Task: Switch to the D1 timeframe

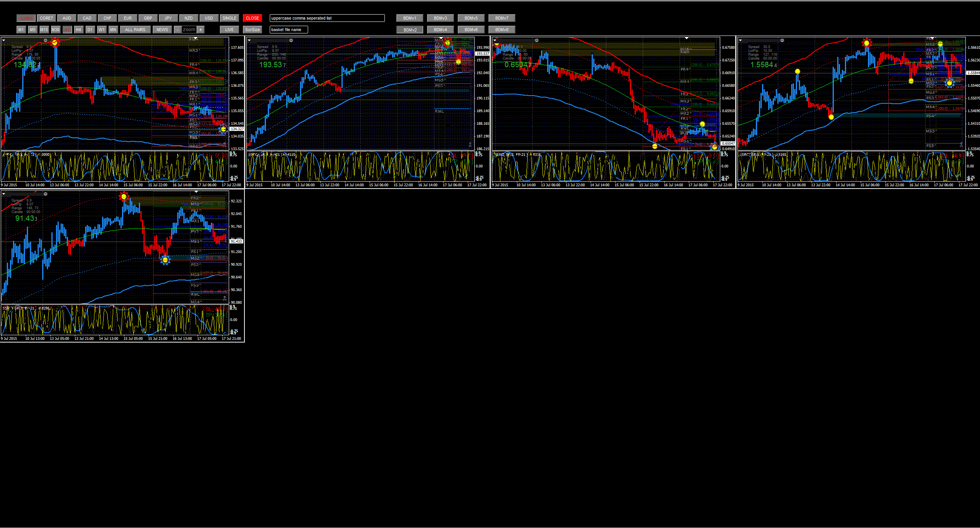Action: [x=90, y=30]
